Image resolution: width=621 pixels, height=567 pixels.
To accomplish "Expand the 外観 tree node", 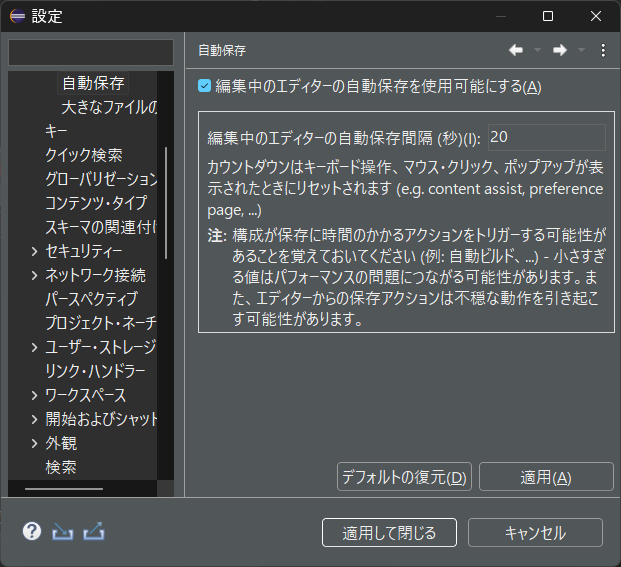I will 35,443.
